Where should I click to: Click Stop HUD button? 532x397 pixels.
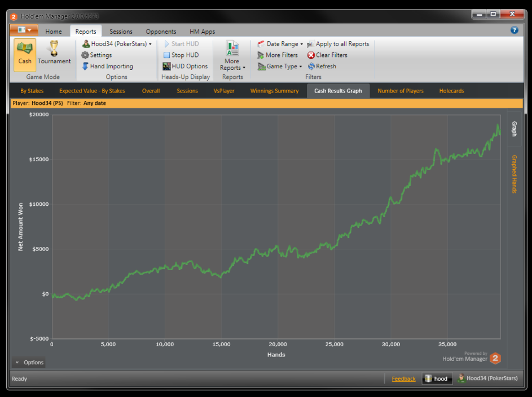click(181, 55)
